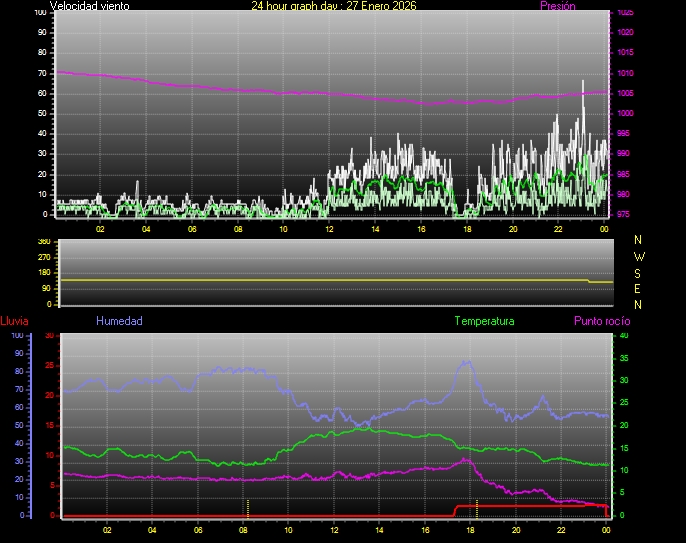Select the S compass direction letter
Screen dimensions: 686x543
click(639, 272)
